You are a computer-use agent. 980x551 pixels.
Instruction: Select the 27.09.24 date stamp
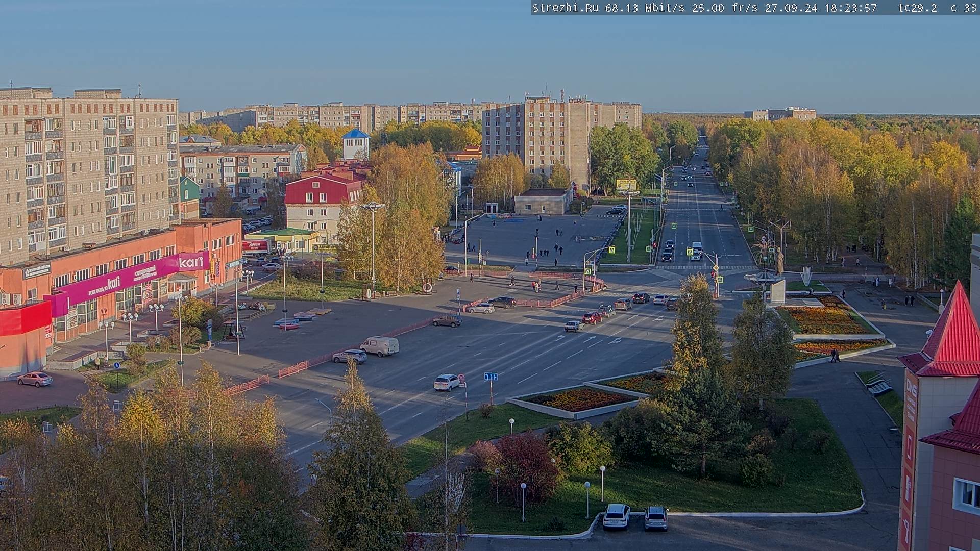pyautogui.click(x=791, y=8)
